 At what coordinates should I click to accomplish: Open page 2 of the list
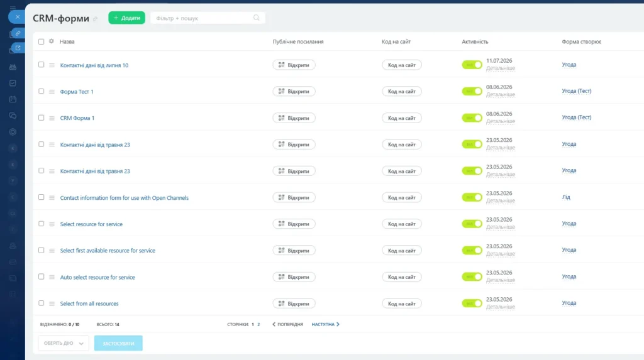tap(258, 324)
